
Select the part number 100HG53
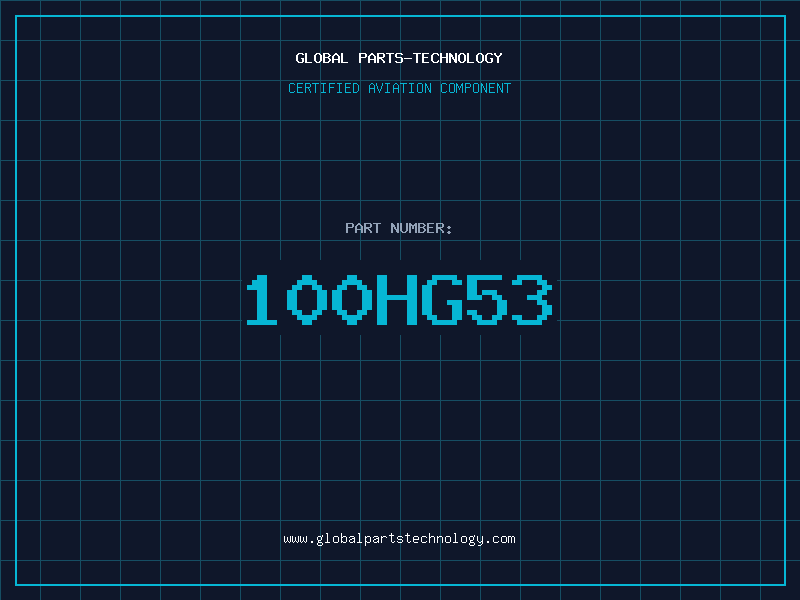[x=399, y=300]
